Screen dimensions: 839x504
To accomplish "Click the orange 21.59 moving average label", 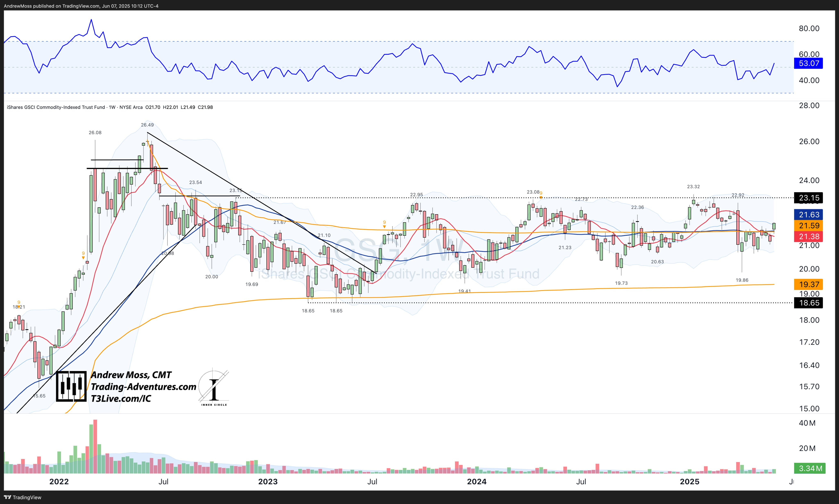I will tap(808, 226).
